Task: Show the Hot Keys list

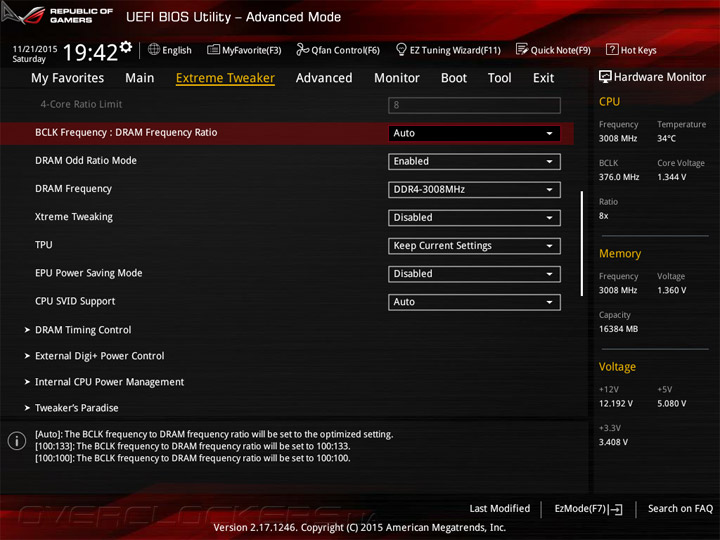Action: click(x=631, y=50)
